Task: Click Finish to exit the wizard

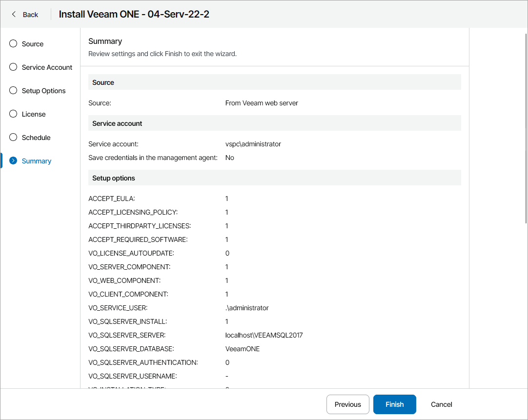Action: [394, 404]
